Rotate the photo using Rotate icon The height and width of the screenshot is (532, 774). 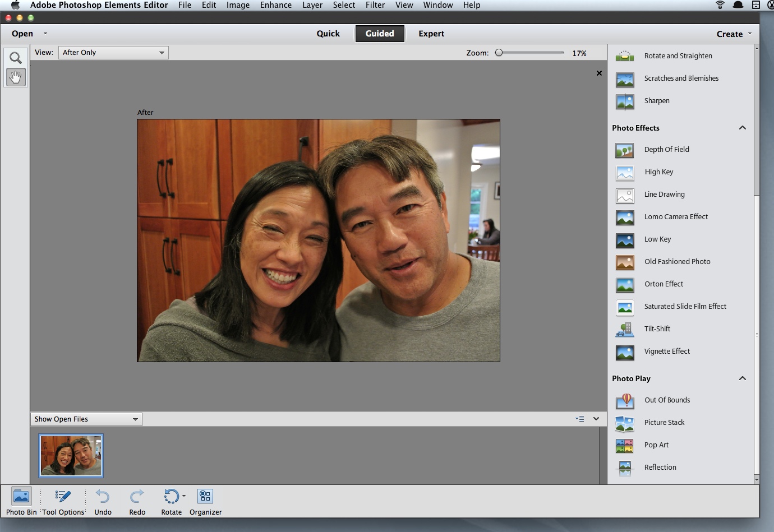(171, 497)
